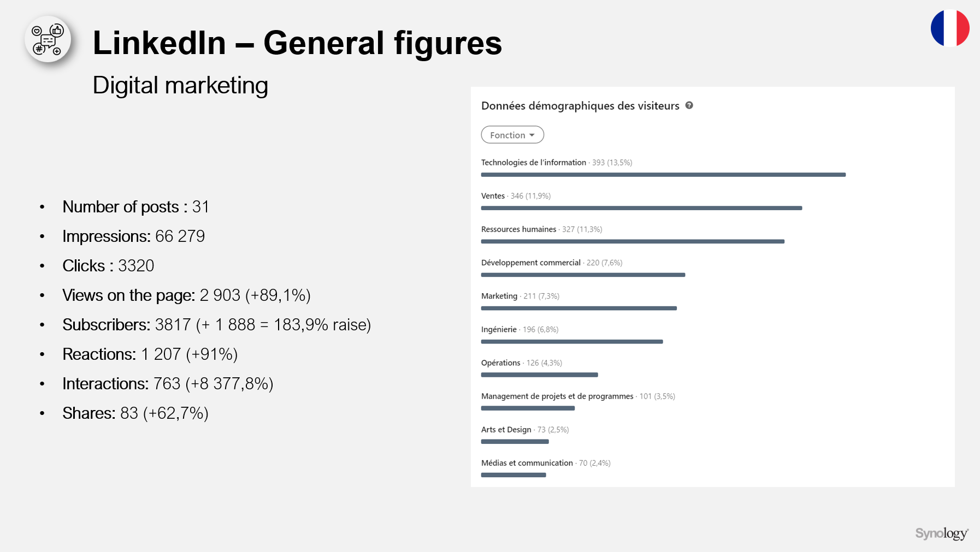Image resolution: width=980 pixels, height=552 pixels.
Task: Select the Subscribers bullet text
Action: [216, 325]
